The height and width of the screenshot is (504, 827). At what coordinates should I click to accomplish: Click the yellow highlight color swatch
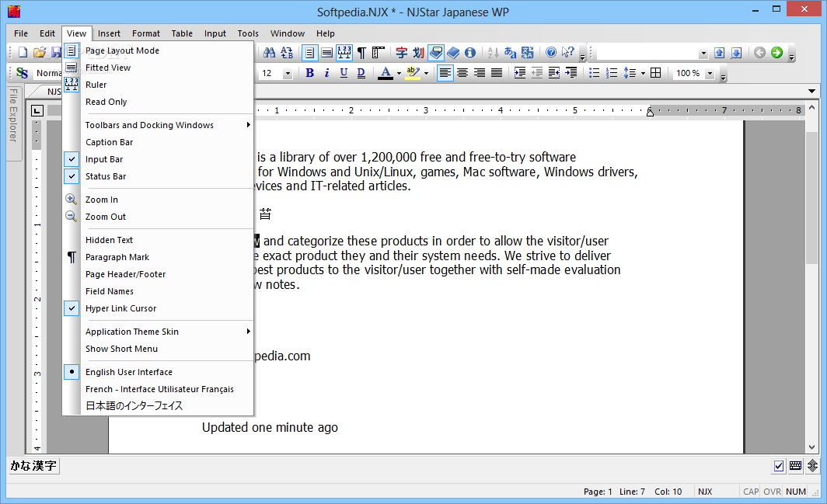[x=413, y=73]
